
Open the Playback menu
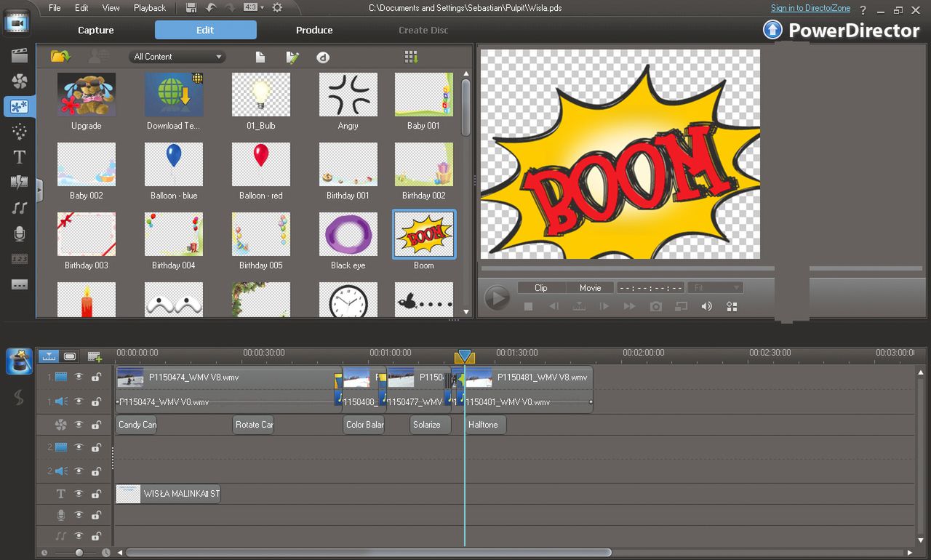pyautogui.click(x=150, y=8)
